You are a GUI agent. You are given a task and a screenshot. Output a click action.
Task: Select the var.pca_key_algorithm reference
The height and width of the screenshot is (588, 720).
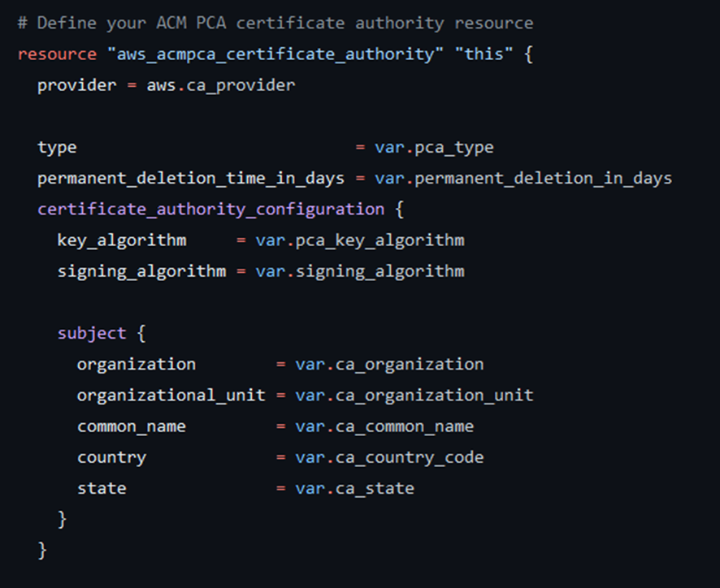point(360,240)
